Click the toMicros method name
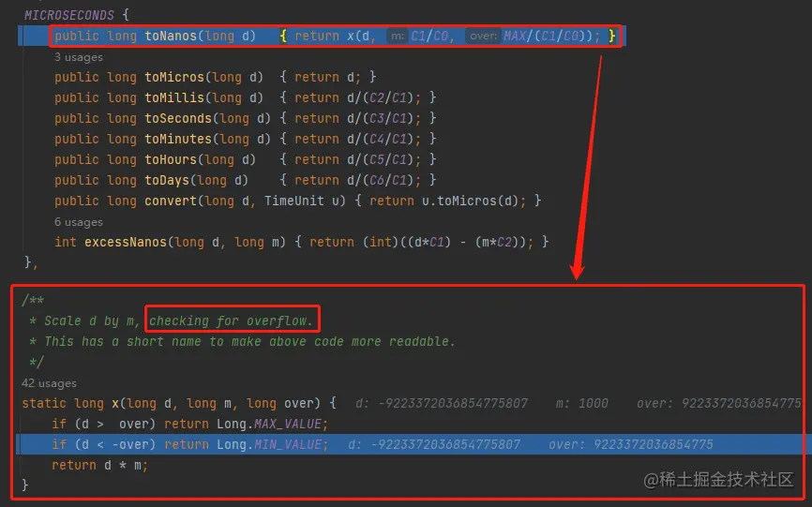 click(x=174, y=77)
